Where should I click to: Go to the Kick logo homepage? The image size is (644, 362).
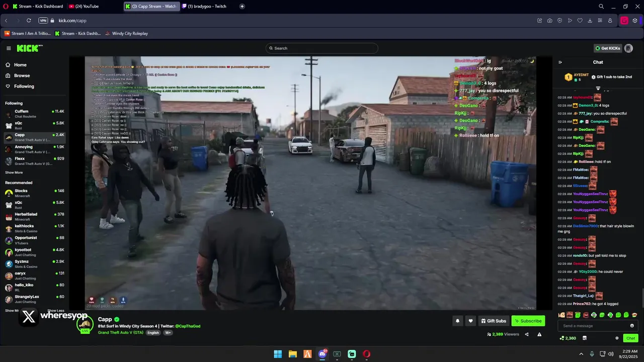pos(30,48)
